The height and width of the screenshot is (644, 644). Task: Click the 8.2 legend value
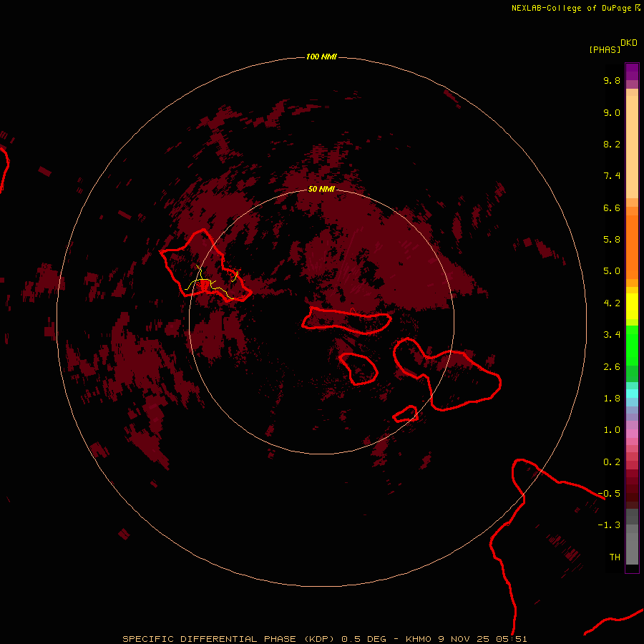coord(612,144)
